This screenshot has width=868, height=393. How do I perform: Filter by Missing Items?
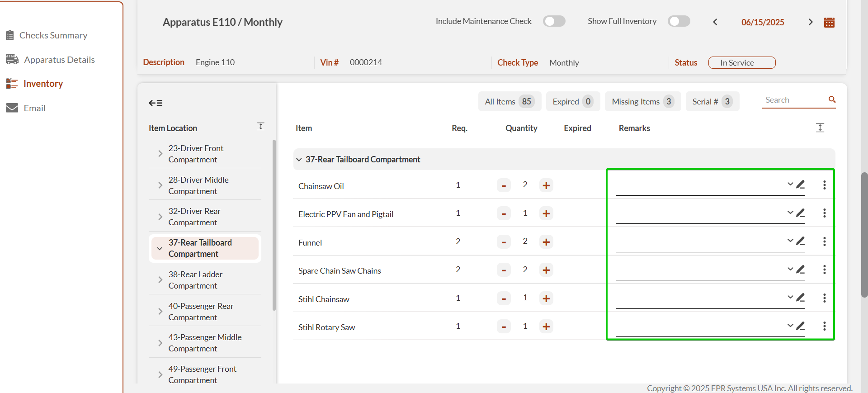[642, 102]
